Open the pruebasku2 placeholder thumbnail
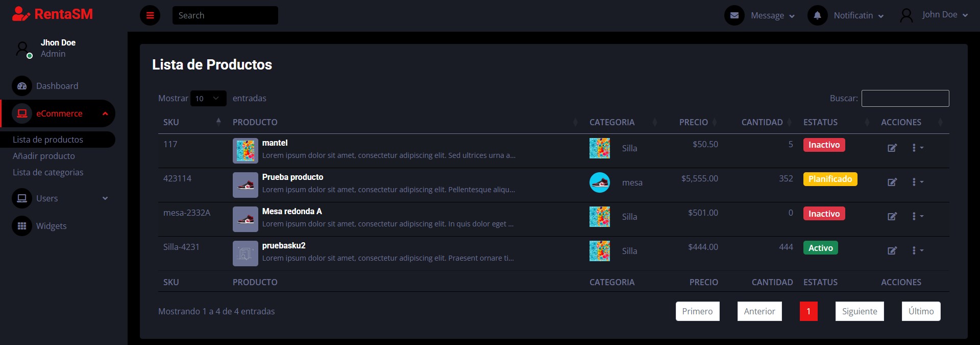 pos(246,254)
